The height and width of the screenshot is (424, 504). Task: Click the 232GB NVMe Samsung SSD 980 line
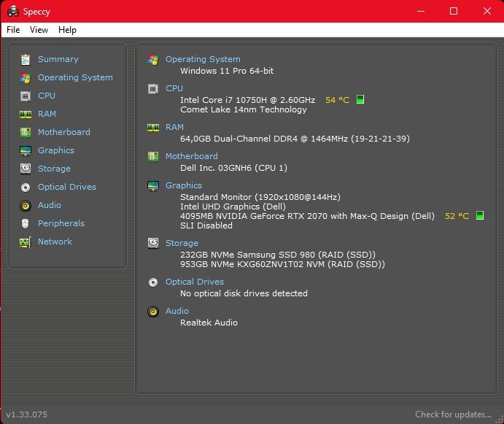click(x=278, y=255)
